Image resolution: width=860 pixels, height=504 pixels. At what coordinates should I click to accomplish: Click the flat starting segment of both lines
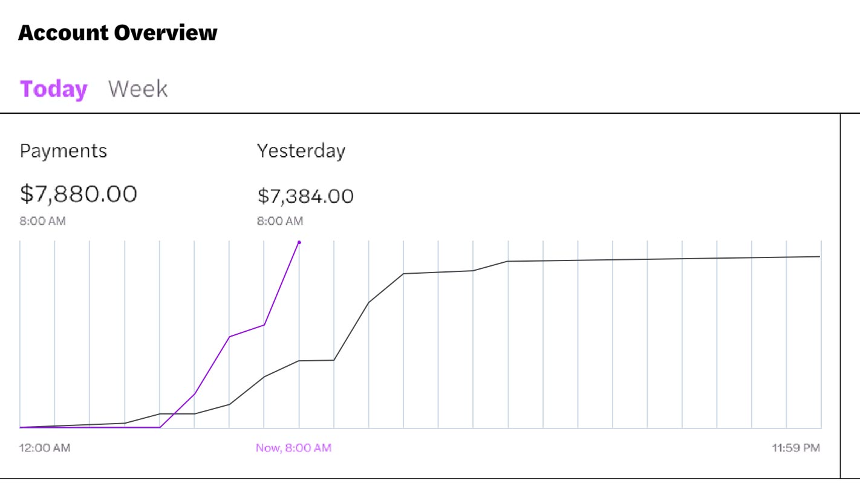[91, 426]
